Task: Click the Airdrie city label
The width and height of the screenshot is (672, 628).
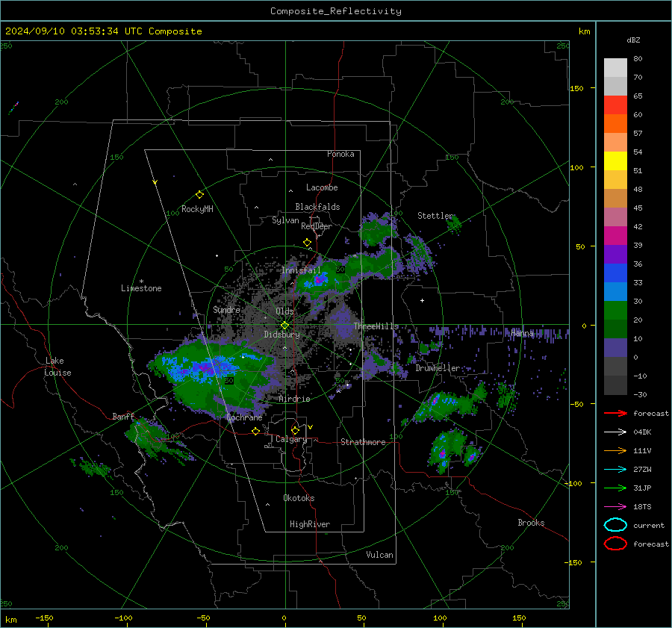Action: tap(294, 399)
